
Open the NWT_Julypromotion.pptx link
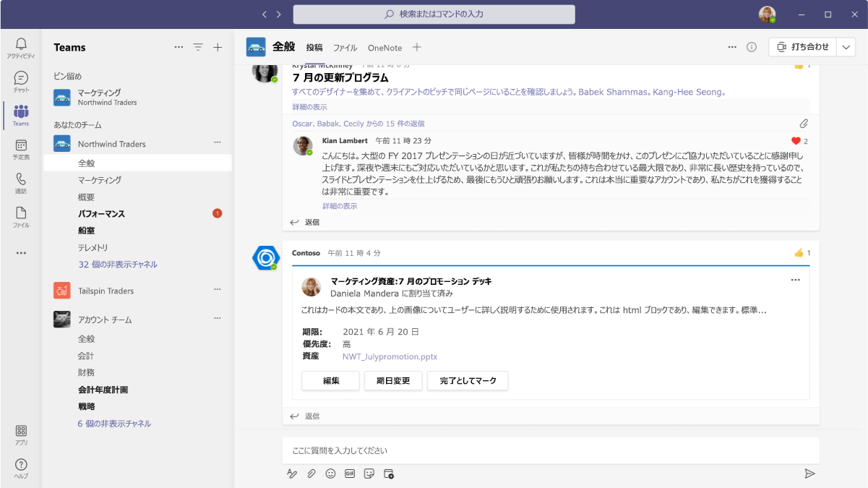point(390,356)
